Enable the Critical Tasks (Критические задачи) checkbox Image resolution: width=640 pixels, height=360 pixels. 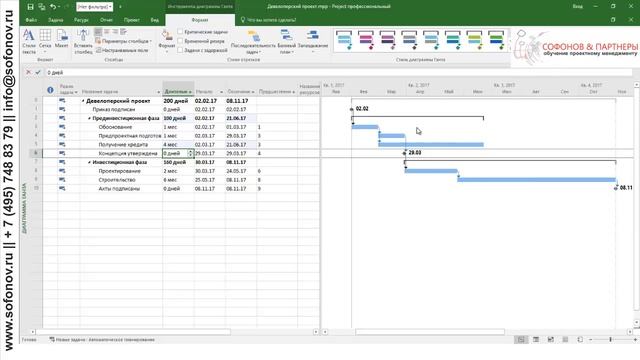[180, 31]
